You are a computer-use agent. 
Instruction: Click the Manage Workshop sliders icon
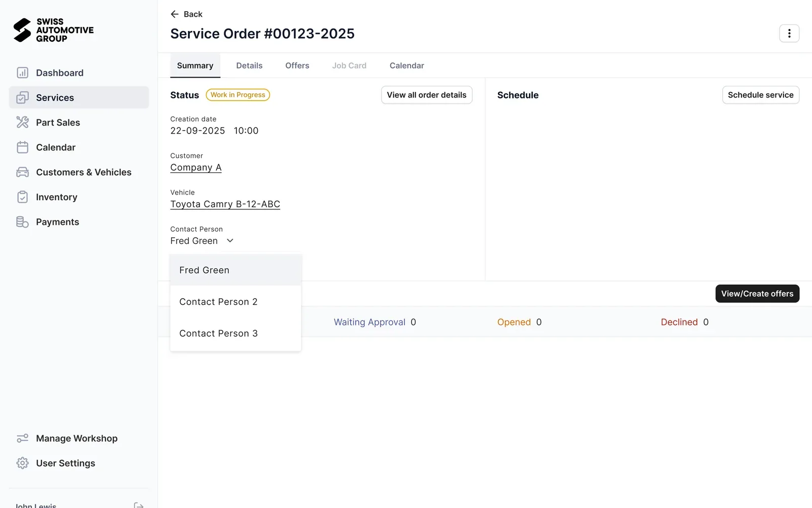[x=22, y=438]
